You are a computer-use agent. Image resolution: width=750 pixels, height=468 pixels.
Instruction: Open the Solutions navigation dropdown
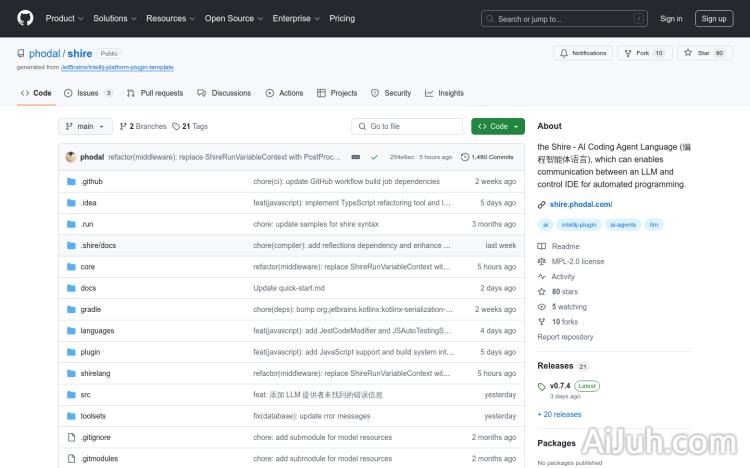(115, 18)
